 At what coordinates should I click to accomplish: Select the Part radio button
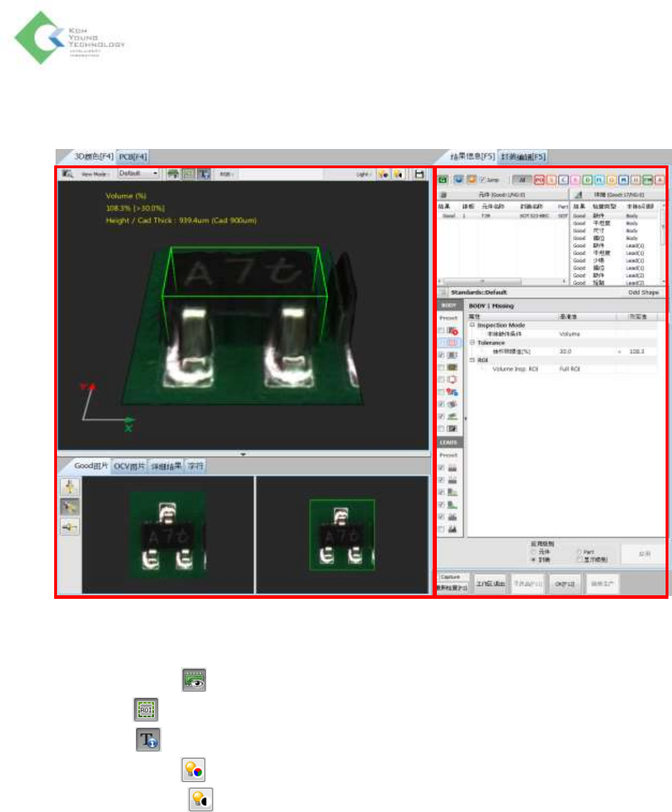point(579,553)
